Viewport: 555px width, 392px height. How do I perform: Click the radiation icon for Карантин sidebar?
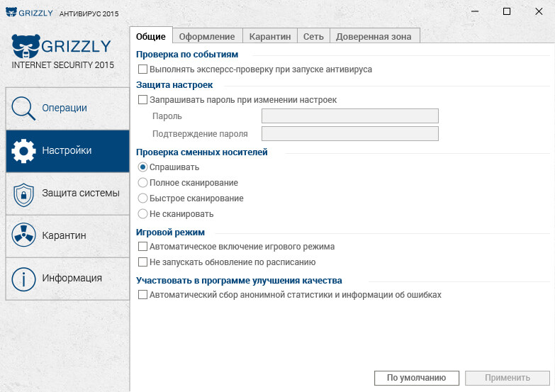(x=23, y=235)
